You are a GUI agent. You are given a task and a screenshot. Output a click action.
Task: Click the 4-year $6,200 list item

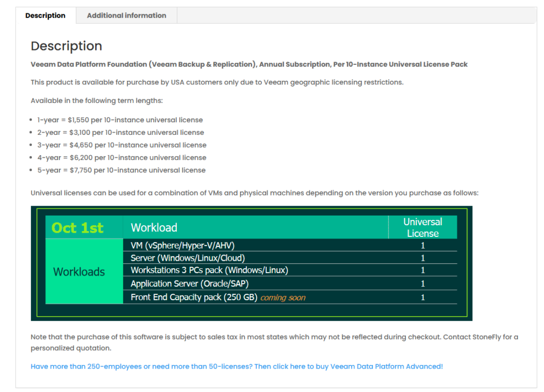[x=122, y=158]
